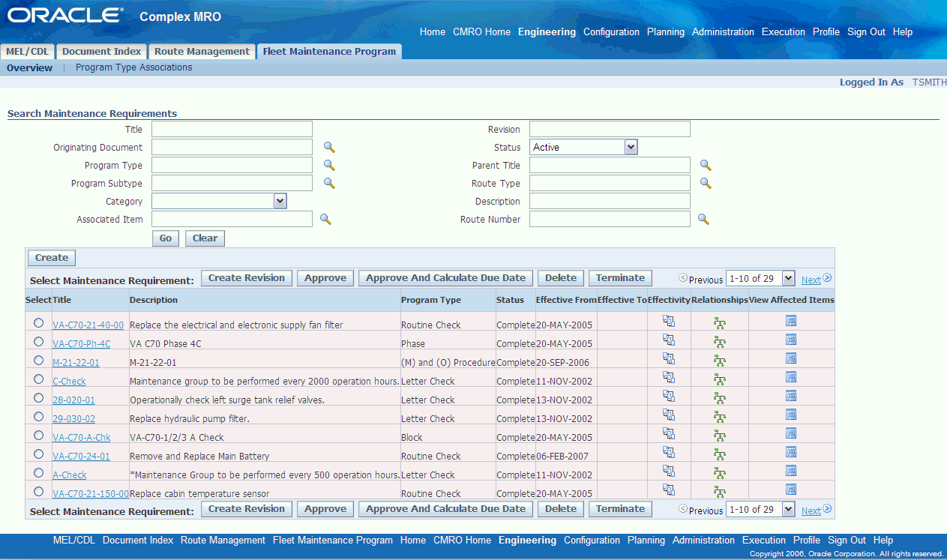Click top Approve And Calculate Due Date
947x560 pixels.
(445, 278)
